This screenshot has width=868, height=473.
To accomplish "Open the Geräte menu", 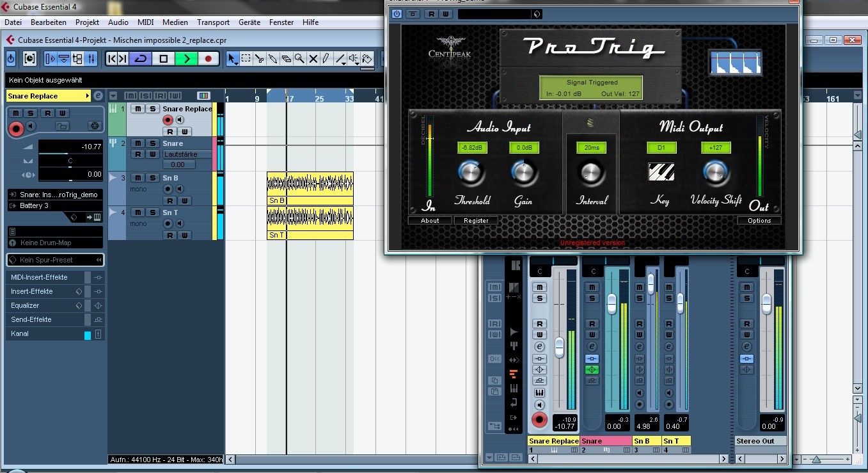I will click(x=249, y=22).
